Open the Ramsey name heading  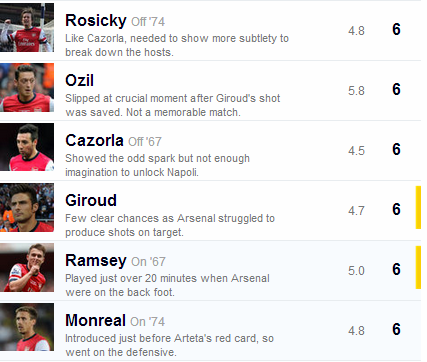[96, 261]
